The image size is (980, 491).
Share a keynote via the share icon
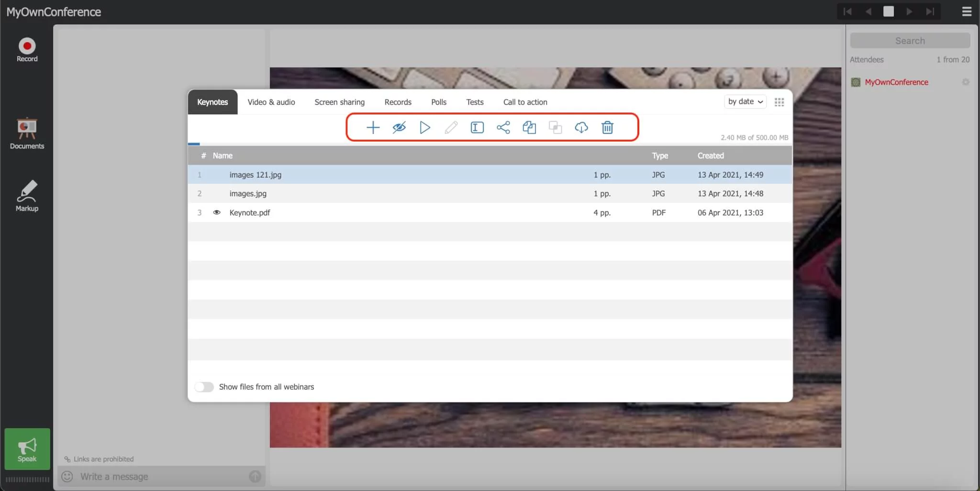click(503, 127)
